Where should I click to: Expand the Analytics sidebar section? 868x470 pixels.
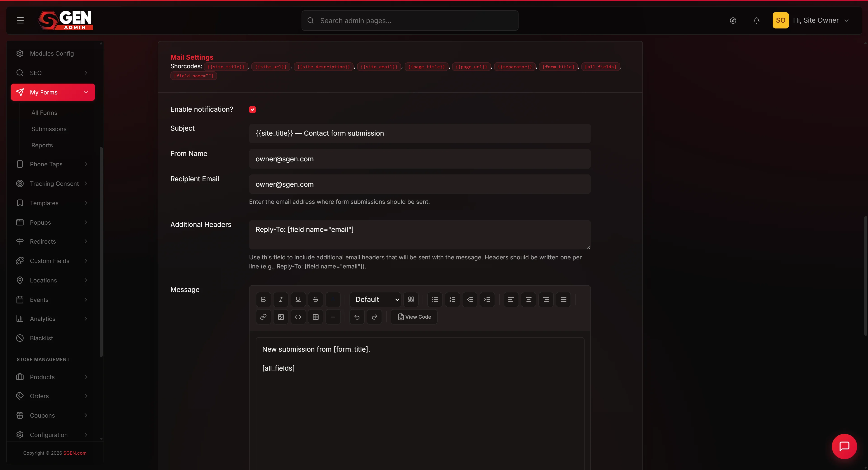pyautogui.click(x=53, y=319)
